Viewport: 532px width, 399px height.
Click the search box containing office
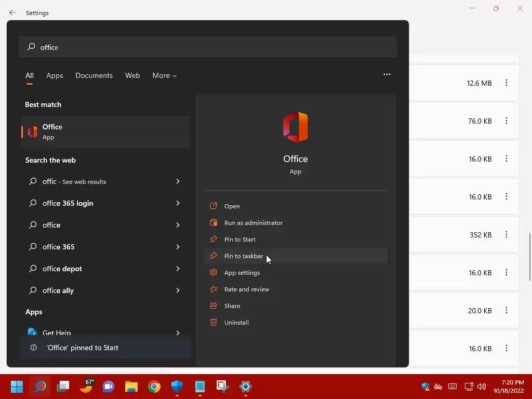coord(208,47)
